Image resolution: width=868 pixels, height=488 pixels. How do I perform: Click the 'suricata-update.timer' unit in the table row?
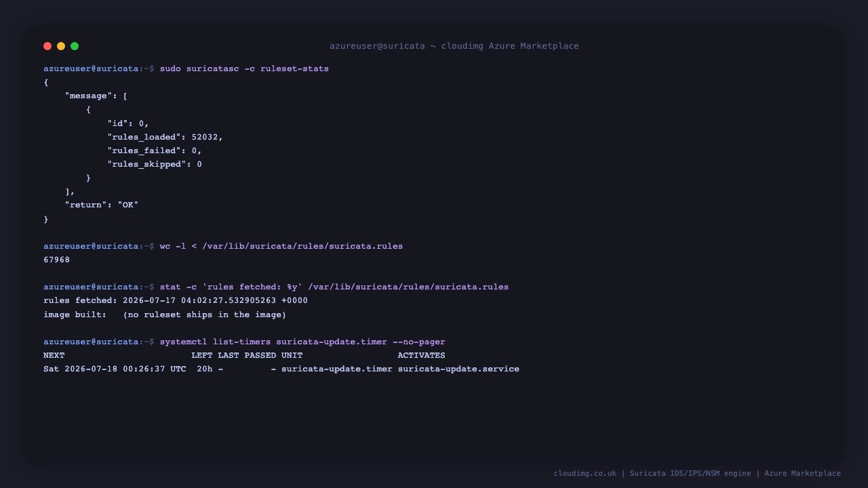337,369
